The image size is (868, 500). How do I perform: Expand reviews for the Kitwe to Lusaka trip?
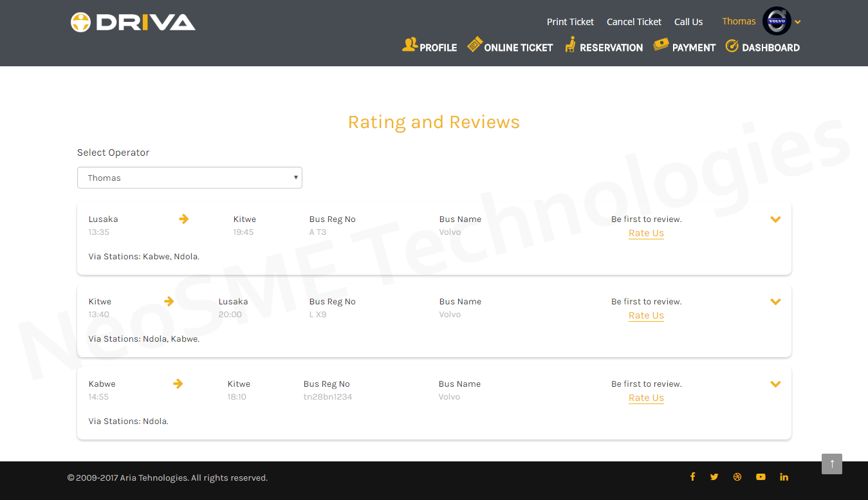pyautogui.click(x=775, y=301)
